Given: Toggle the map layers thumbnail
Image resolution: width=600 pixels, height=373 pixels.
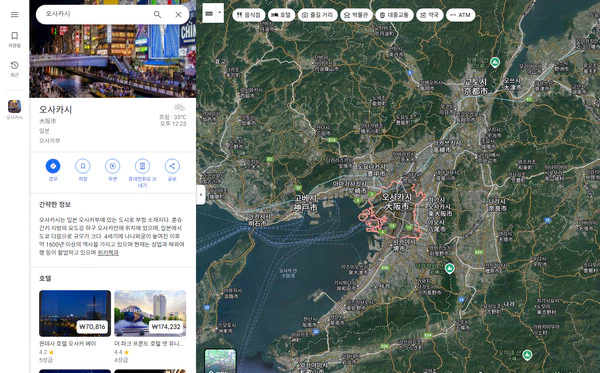Looking at the screenshot, I should point(220,361).
